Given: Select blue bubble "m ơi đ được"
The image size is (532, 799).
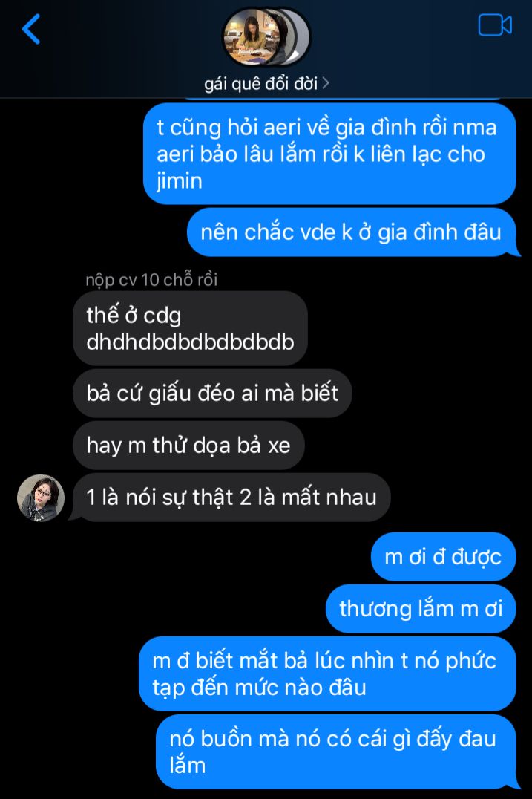Looking at the screenshot, I should (444, 556).
